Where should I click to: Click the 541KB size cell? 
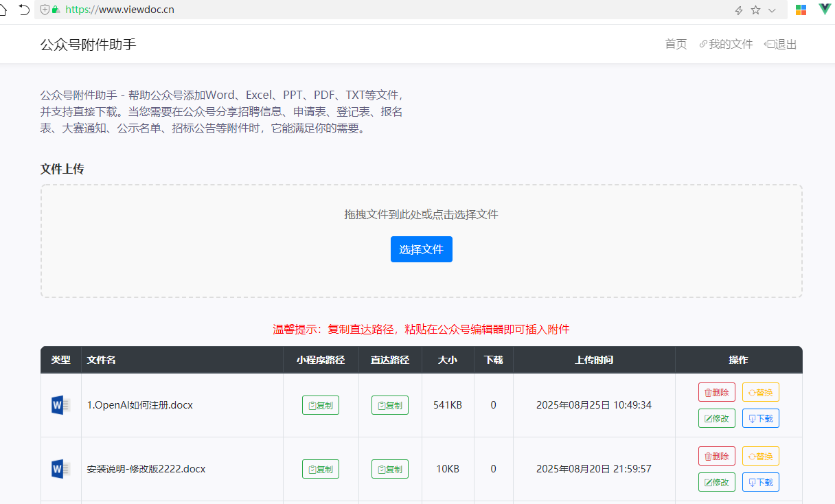(448, 405)
